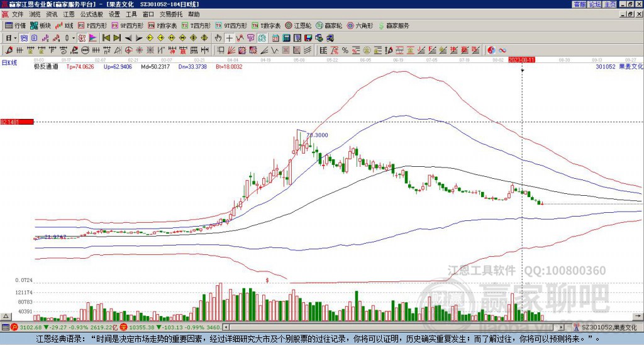Open the 9P四方形 tool
This screenshot has width=644, height=345.
pyautogui.click(x=127, y=25)
